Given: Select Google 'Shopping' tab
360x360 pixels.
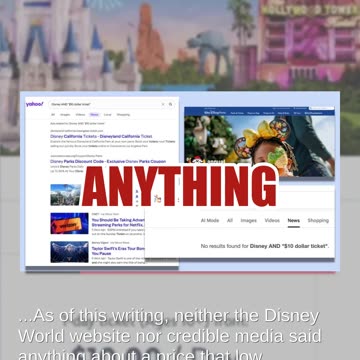Looking at the screenshot, I should coord(318,220).
